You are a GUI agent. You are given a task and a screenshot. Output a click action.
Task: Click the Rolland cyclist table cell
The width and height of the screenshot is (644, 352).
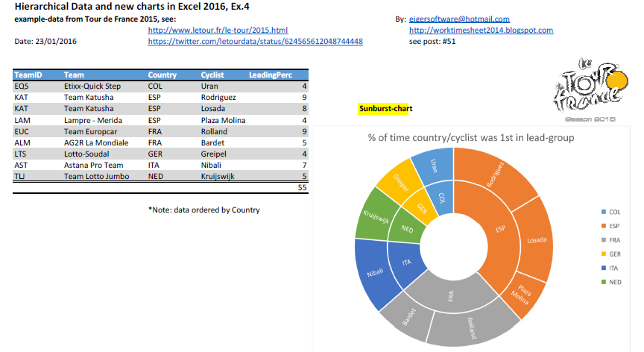click(214, 131)
